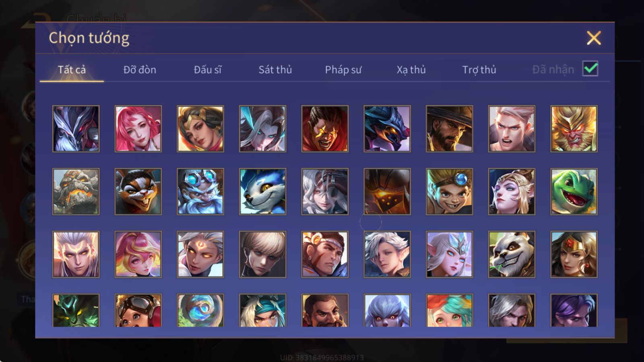The height and width of the screenshot is (362, 644).
Task: Switch to the Xạ thủ tab
Action: (x=411, y=70)
